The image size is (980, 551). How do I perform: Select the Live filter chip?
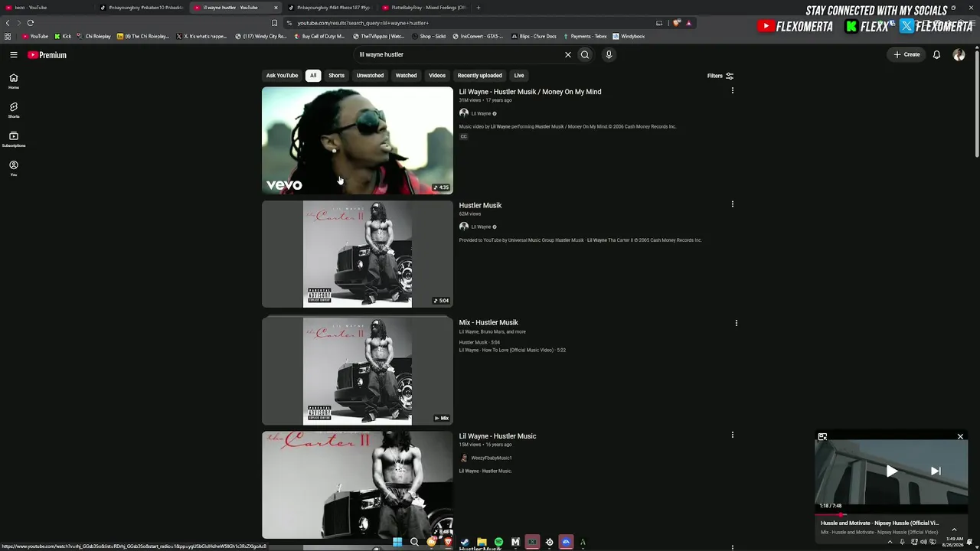(519, 76)
